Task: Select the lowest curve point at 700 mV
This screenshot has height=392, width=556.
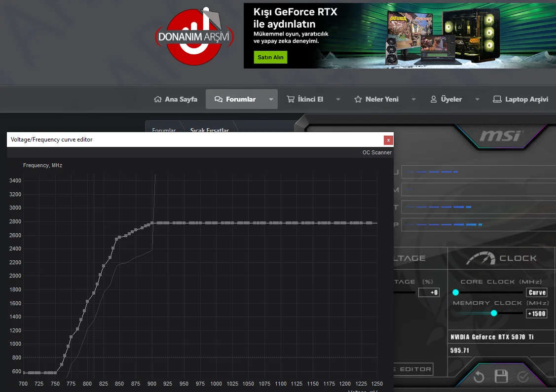Action: pos(23,372)
